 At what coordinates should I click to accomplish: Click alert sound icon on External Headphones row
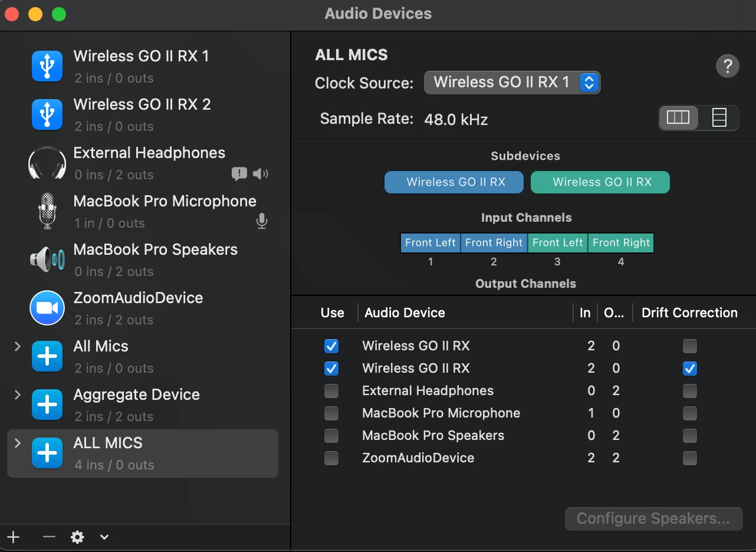tap(239, 173)
